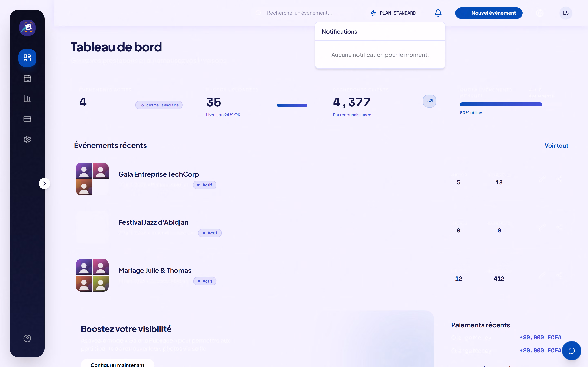This screenshot has width=588, height=367.
Task: Toggle the notifications bell icon
Action: click(438, 13)
